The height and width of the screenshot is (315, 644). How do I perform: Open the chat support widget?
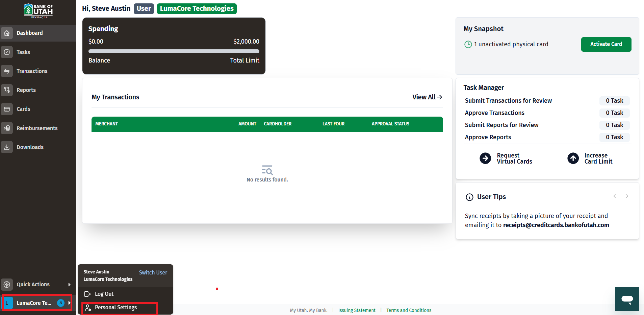click(x=627, y=299)
